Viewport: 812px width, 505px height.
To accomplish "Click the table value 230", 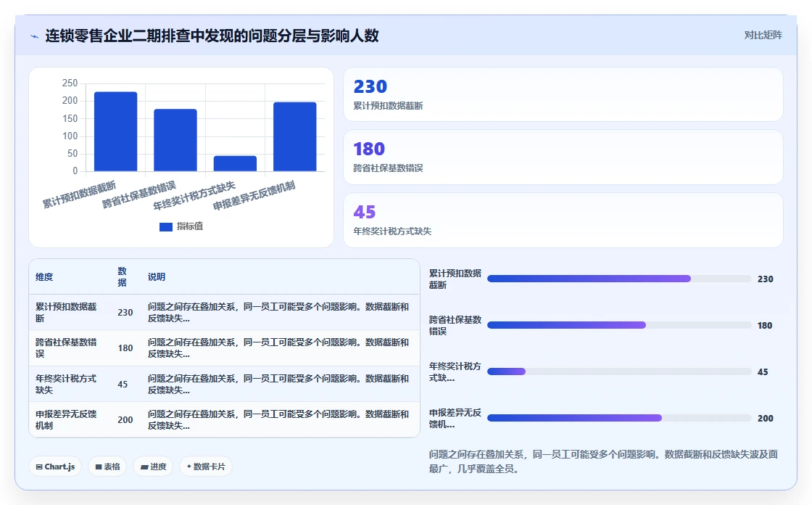I will click(x=125, y=313).
